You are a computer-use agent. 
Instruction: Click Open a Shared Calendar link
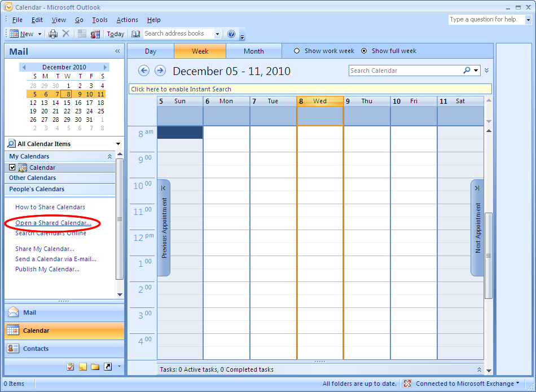coord(54,223)
